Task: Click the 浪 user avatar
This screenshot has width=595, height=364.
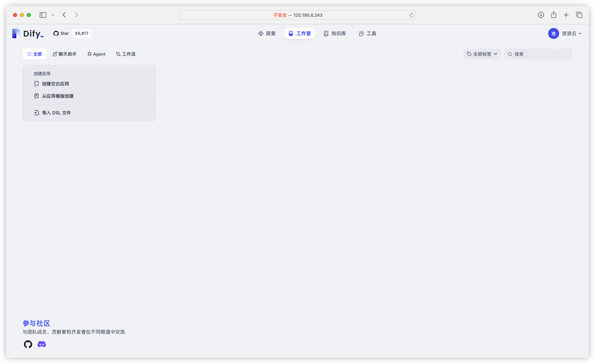Action: click(x=553, y=33)
